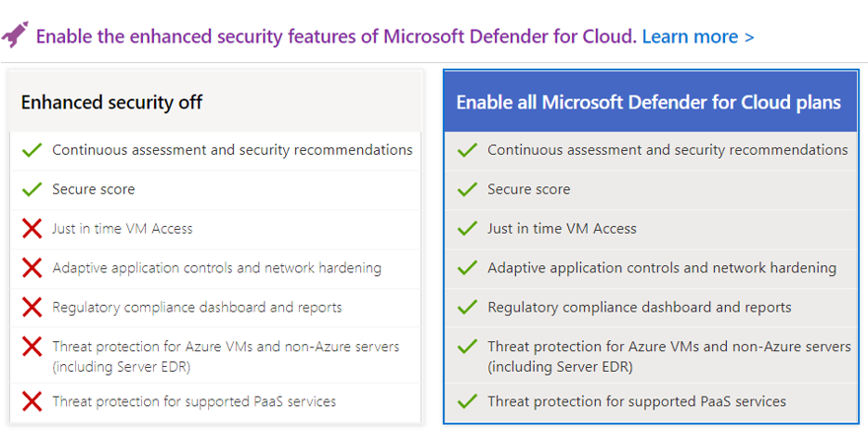Click Threat protection for Azure VMs text in enable card

tap(670, 356)
